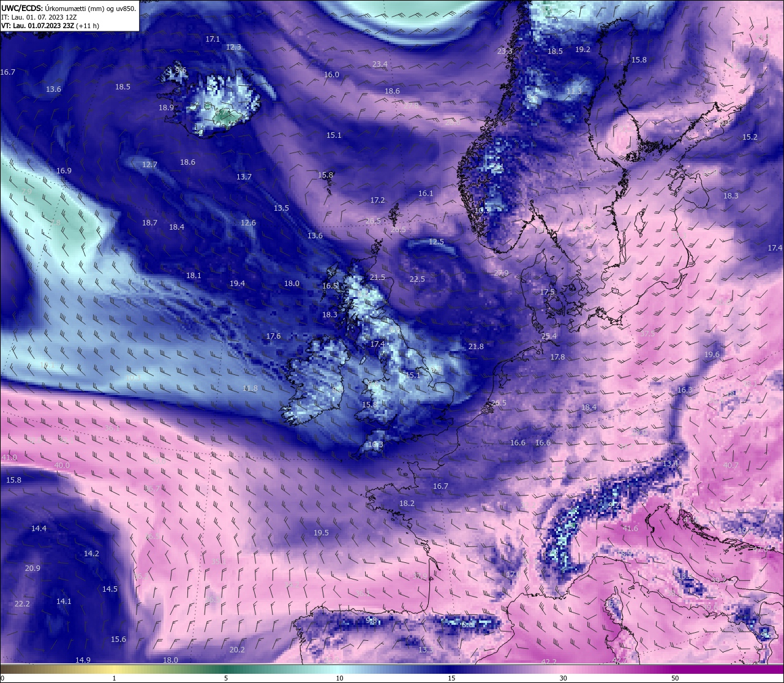Click the UWC/ECDS Úrkomumætti title text
The width and height of the screenshot is (784, 683).
point(68,8)
